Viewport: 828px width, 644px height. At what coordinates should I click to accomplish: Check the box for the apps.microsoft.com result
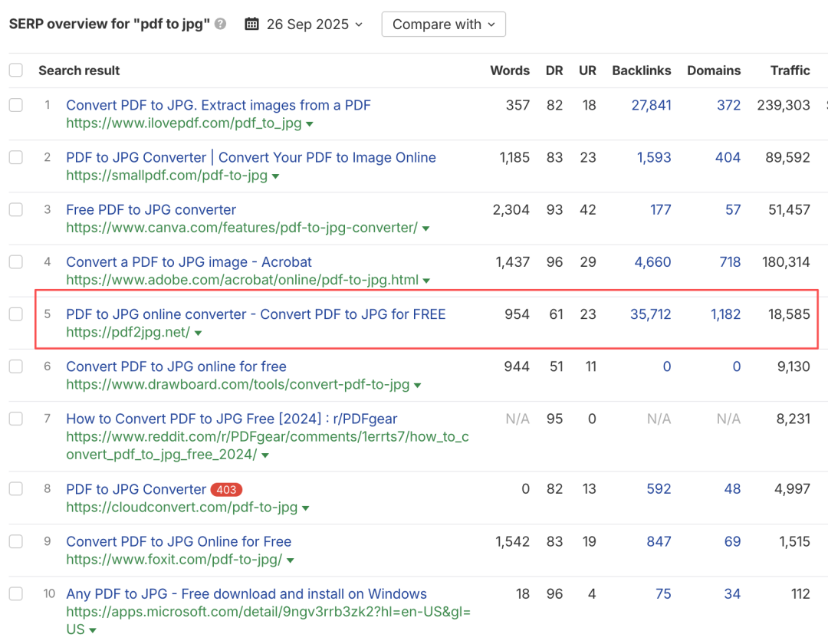coord(16,593)
